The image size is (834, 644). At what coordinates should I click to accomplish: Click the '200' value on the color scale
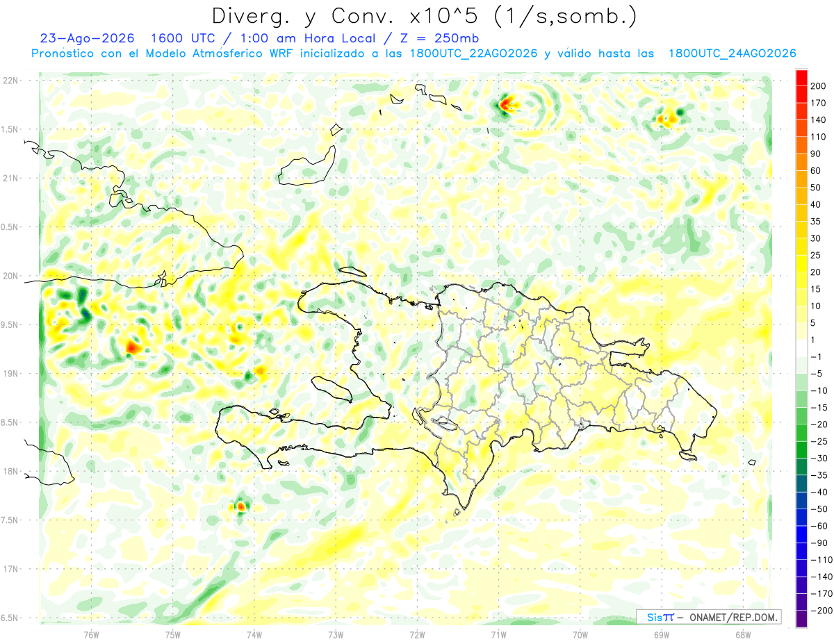point(819,86)
